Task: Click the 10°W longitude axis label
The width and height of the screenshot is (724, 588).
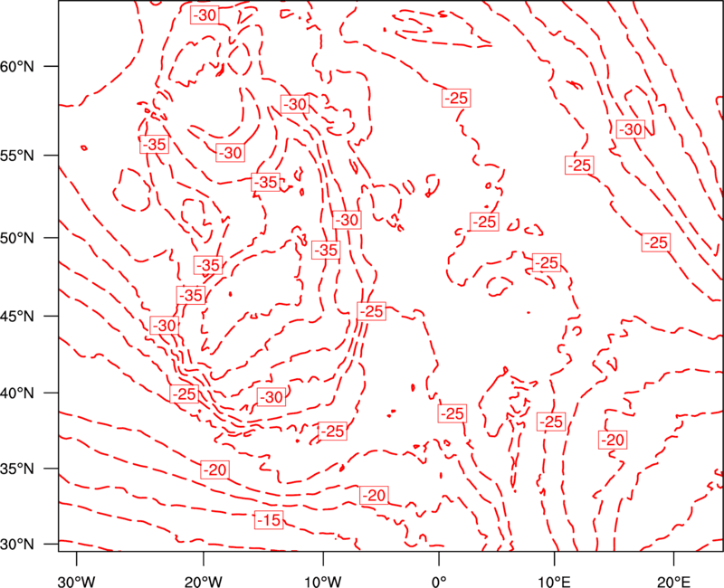Action: click(x=323, y=581)
